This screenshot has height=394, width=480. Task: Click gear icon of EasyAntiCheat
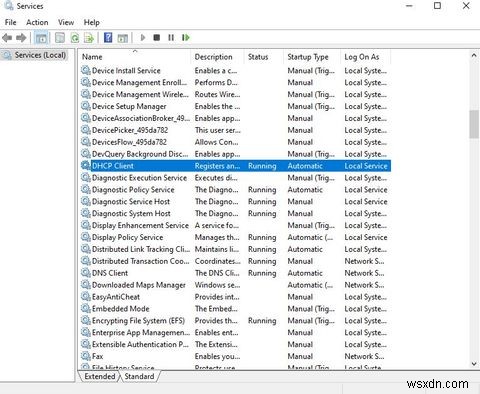(x=86, y=297)
